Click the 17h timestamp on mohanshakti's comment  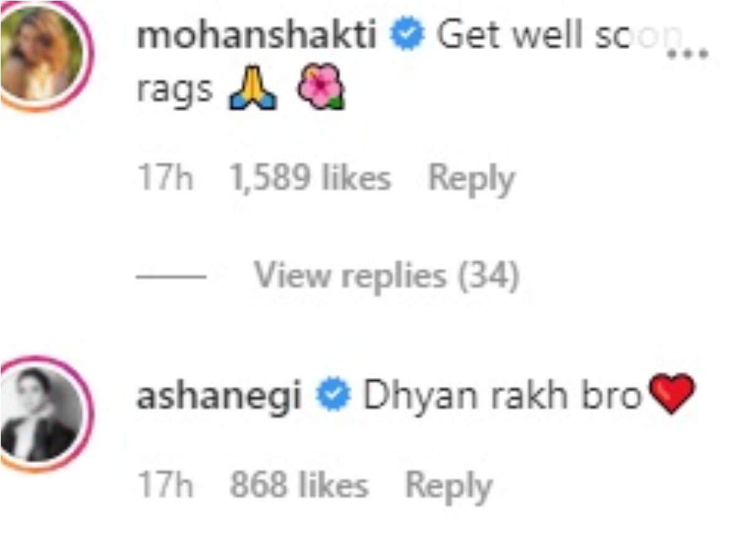click(x=166, y=179)
